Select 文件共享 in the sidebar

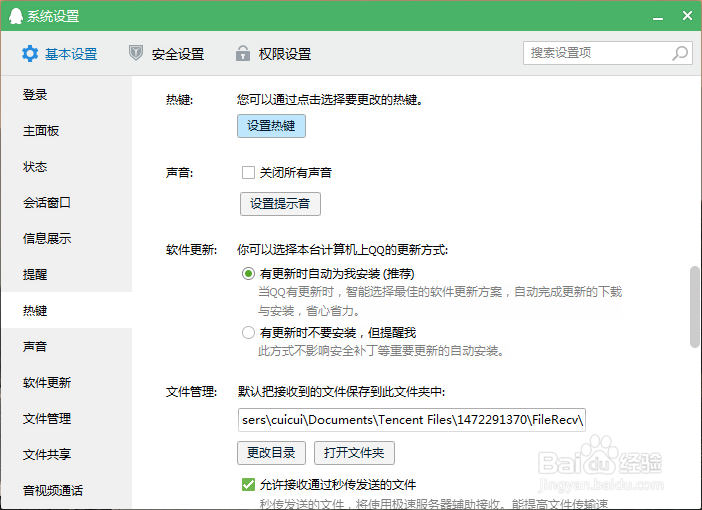click(x=67, y=454)
